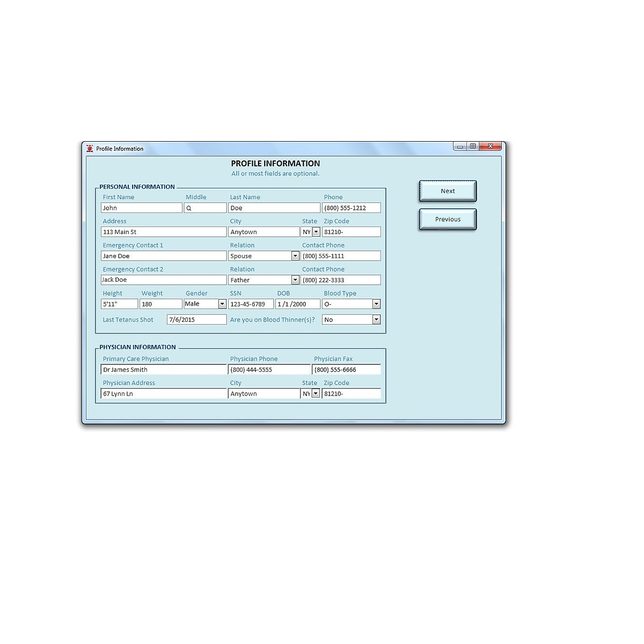Click the SSN input field
The image size is (644, 644).
click(x=251, y=304)
